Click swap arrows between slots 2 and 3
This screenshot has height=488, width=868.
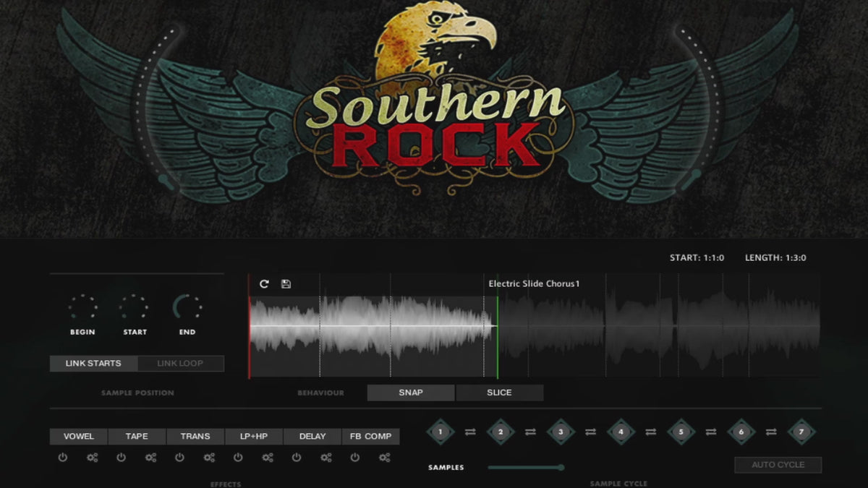click(530, 432)
